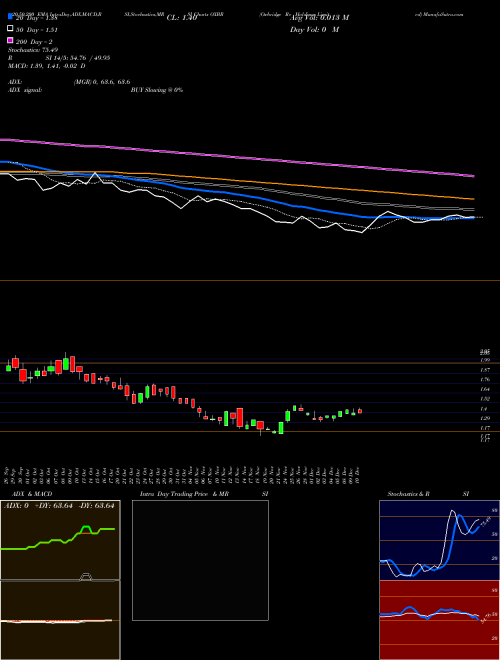500x660 pixels.
Task: Click the last candlestick on the chart
Action: (x=360, y=411)
